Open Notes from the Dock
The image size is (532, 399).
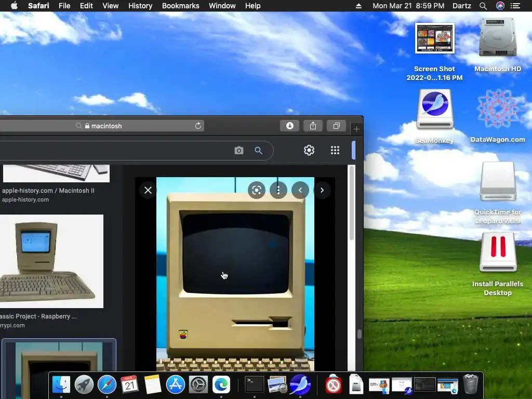(x=153, y=385)
